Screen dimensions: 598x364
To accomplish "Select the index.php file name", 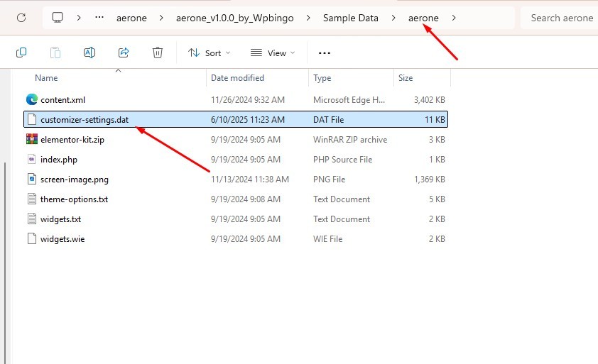I will click(x=59, y=160).
